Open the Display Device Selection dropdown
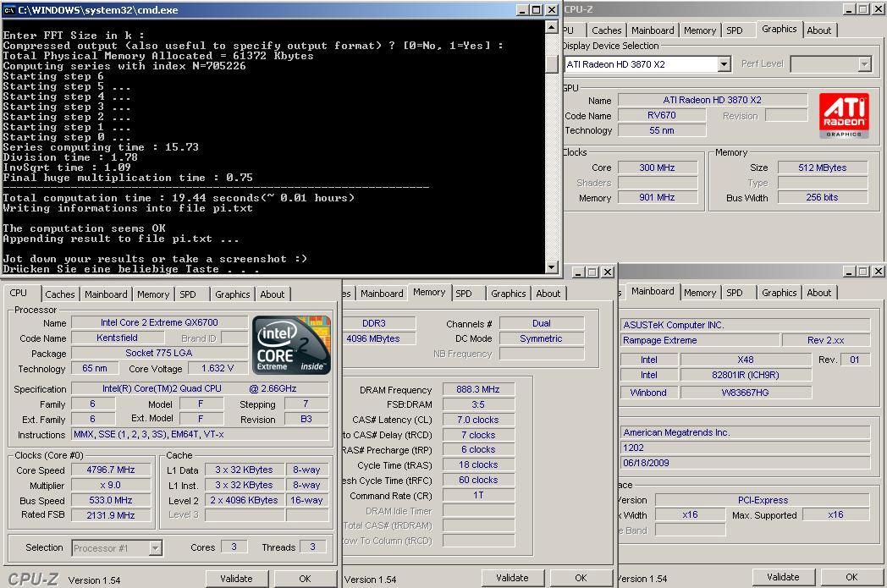The height and width of the screenshot is (588, 887). coord(724,64)
